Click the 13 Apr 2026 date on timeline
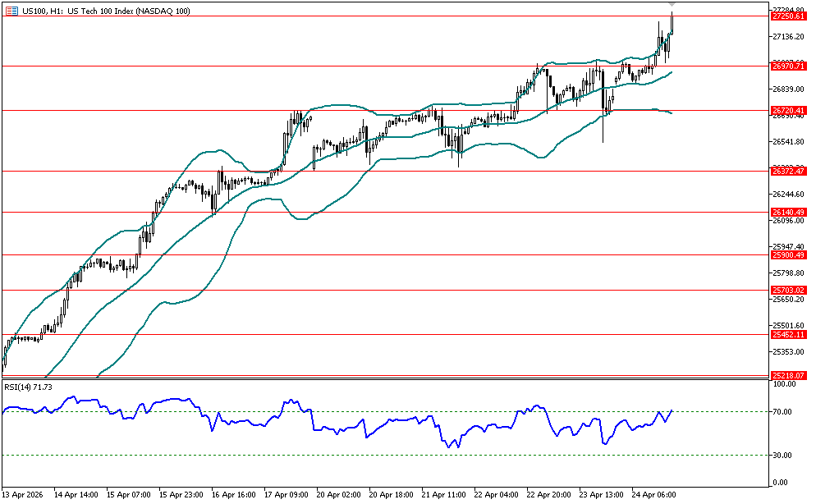816x504 pixels. [x=24, y=495]
